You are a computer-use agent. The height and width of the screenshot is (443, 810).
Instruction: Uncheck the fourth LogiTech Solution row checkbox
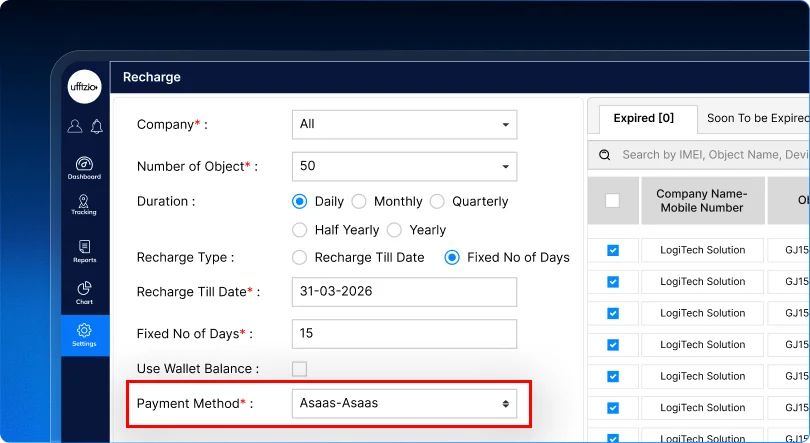click(x=613, y=345)
